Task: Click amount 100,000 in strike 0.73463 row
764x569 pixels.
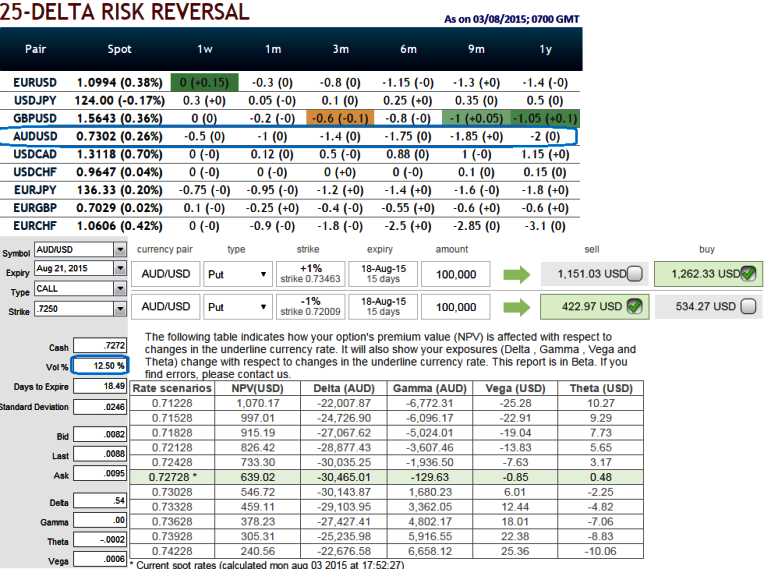Action: (456, 274)
